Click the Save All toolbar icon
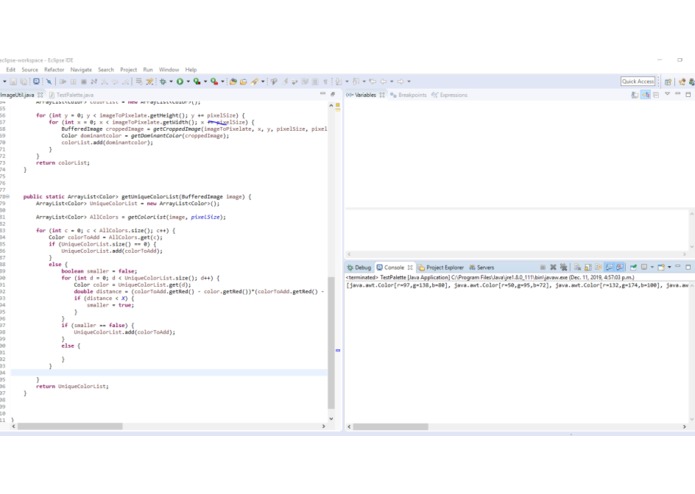695x494 pixels. pos(23,82)
